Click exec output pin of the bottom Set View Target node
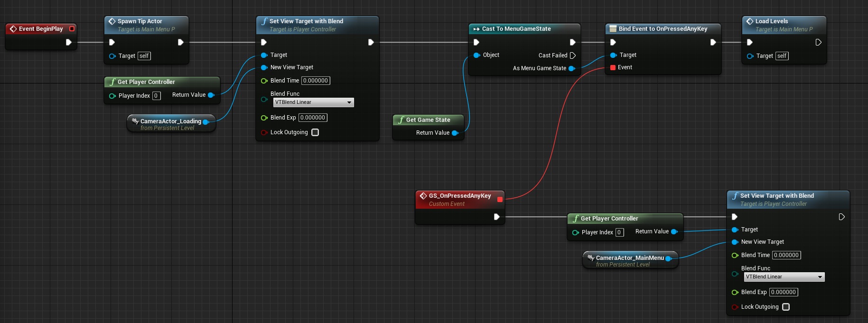 coord(841,217)
